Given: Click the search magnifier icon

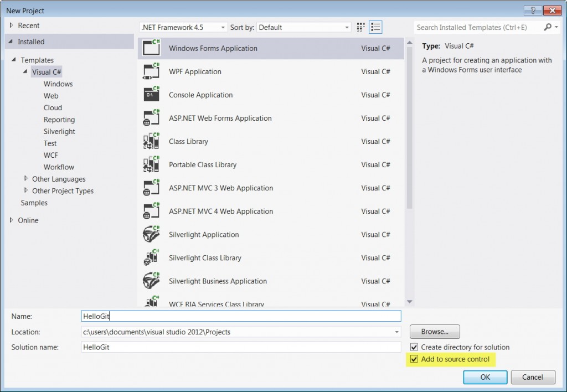Looking at the screenshot, I should (x=548, y=27).
